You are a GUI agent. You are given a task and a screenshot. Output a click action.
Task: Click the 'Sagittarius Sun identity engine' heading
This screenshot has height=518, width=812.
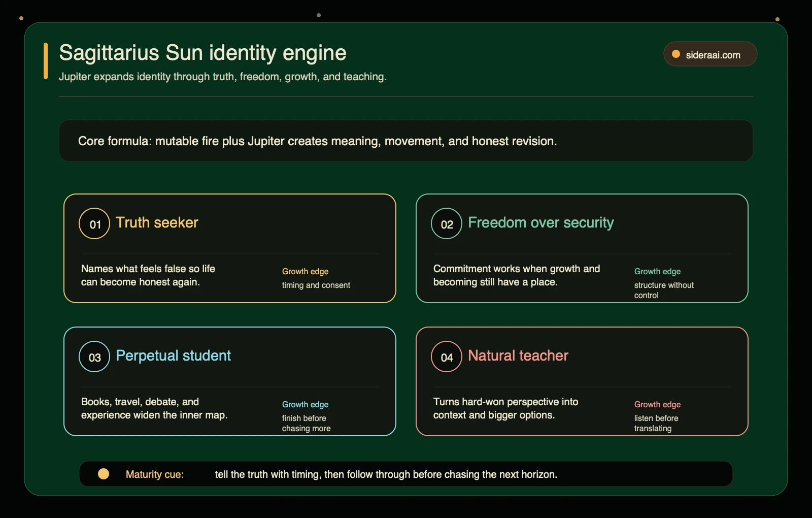tap(202, 53)
